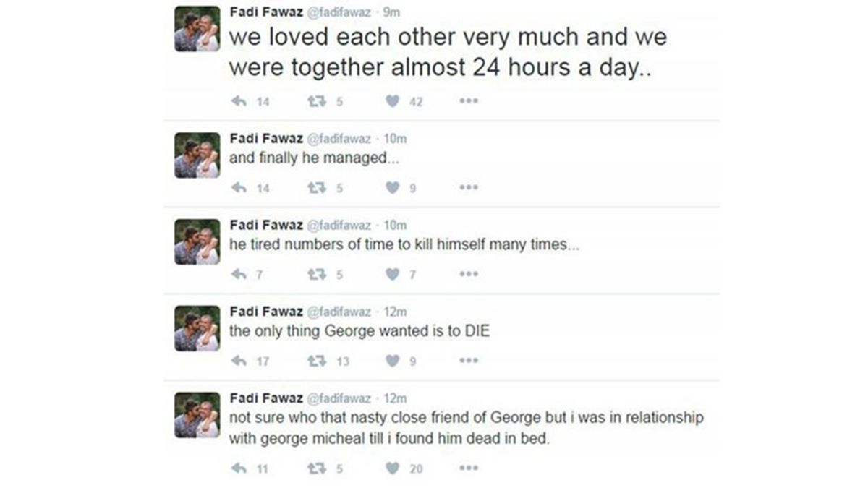Open the @fadifawaz handle on the top tweet

[341, 12]
